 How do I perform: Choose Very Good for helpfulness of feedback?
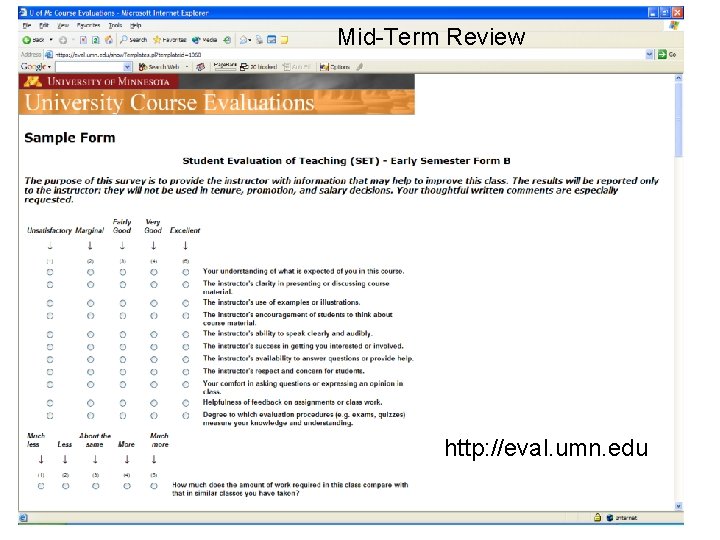[x=154, y=403]
